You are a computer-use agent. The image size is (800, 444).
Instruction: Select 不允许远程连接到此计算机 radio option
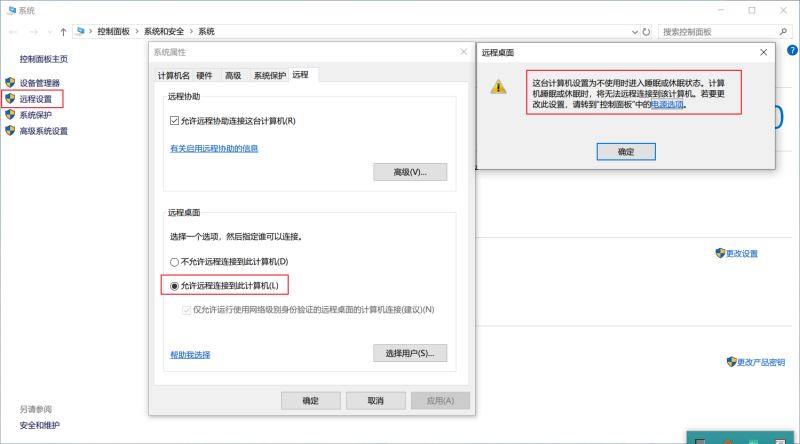pyautogui.click(x=175, y=261)
